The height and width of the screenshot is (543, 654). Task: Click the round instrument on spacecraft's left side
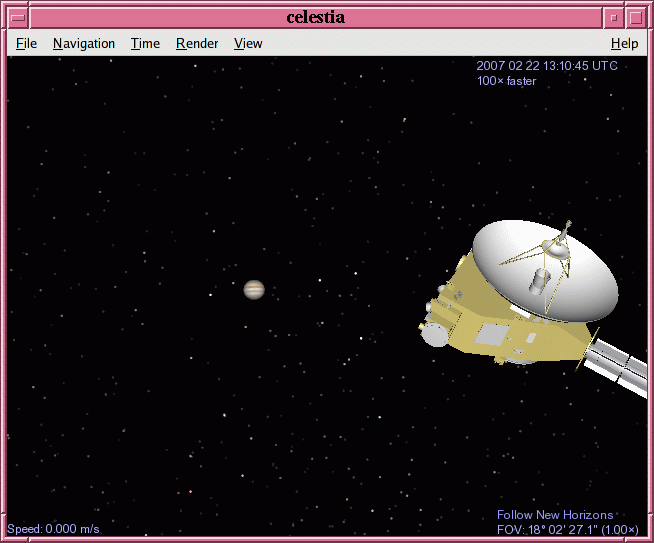point(435,334)
